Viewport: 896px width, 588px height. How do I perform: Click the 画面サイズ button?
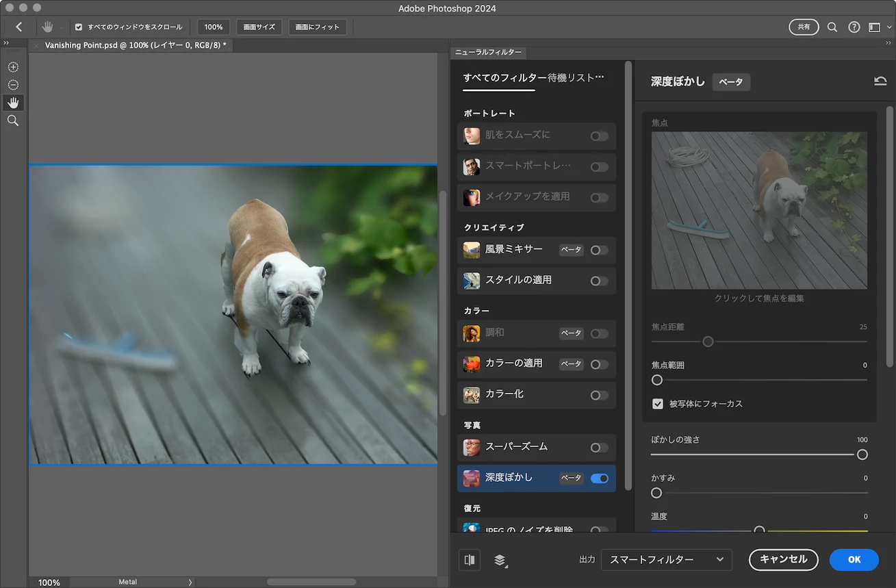pyautogui.click(x=259, y=27)
